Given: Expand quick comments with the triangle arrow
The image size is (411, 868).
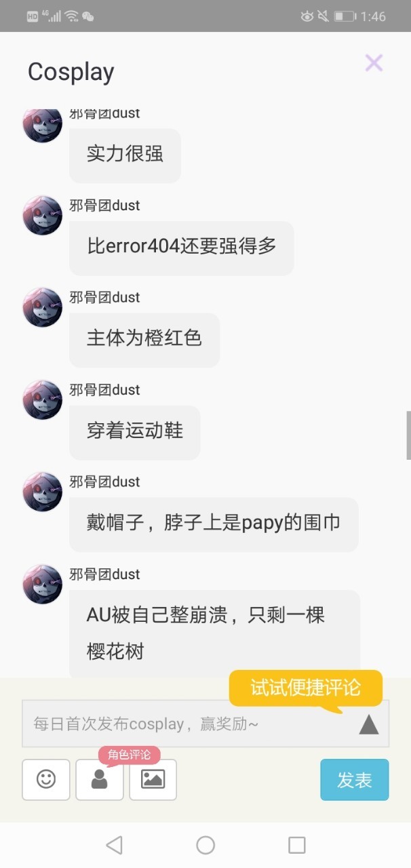Looking at the screenshot, I should point(368,725).
